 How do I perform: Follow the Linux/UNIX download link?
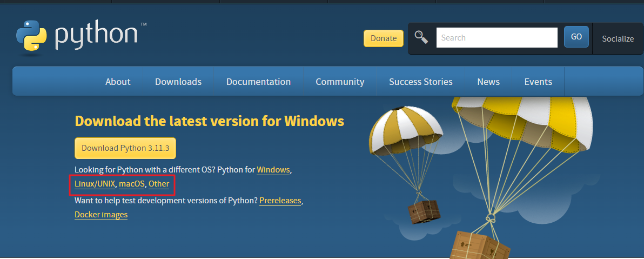point(95,184)
